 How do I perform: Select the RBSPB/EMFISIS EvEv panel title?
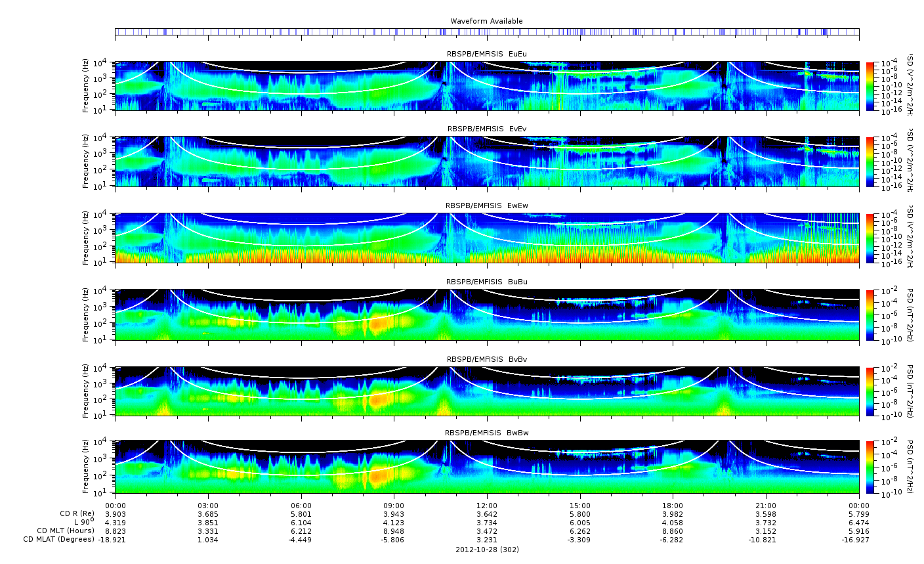click(486, 129)
